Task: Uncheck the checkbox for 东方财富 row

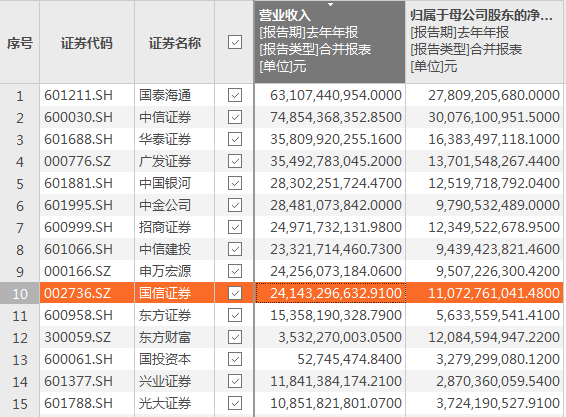Action: [x=235, y=337]
